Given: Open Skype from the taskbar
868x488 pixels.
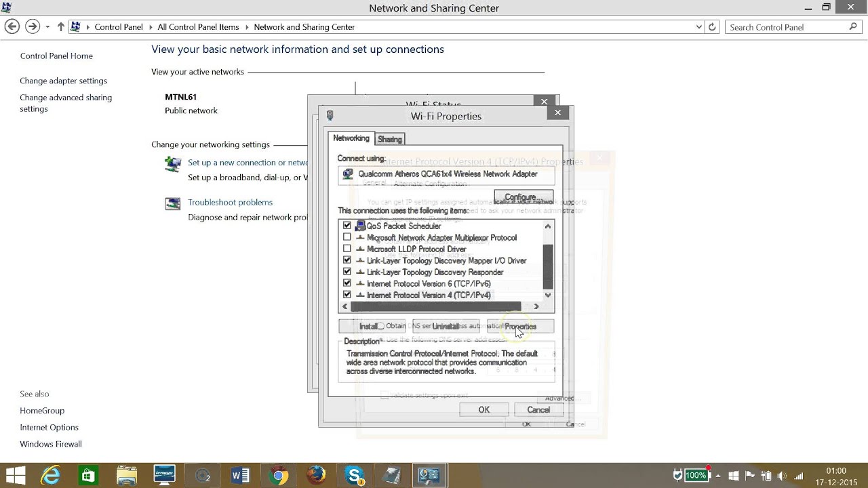Looking at the screenshot, I should (x=354, y=476).
